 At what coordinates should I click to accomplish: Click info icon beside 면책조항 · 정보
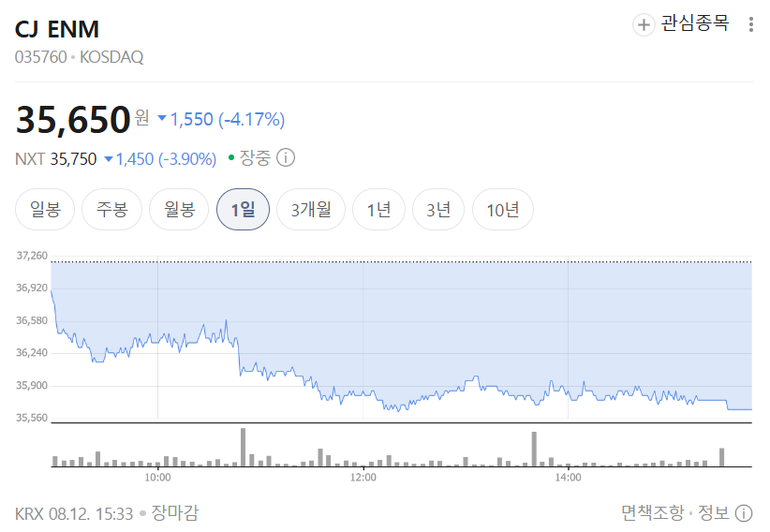744,513
